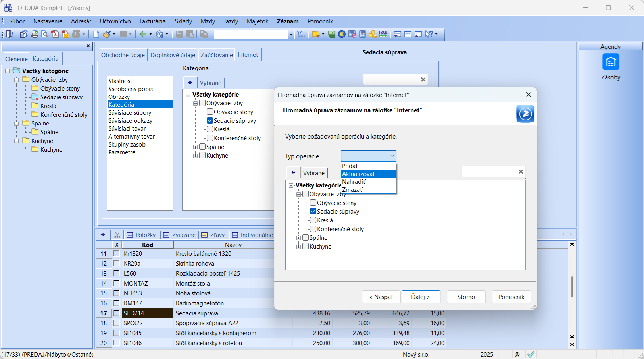
Task: Expand the Spálne node in the dialog tree
Action: point(298,238)
